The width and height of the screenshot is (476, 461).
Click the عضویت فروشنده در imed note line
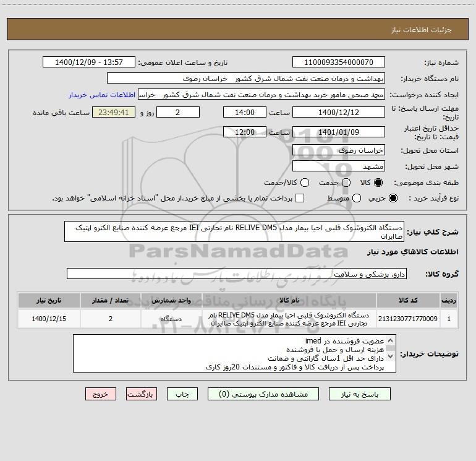tap(344, 341)
